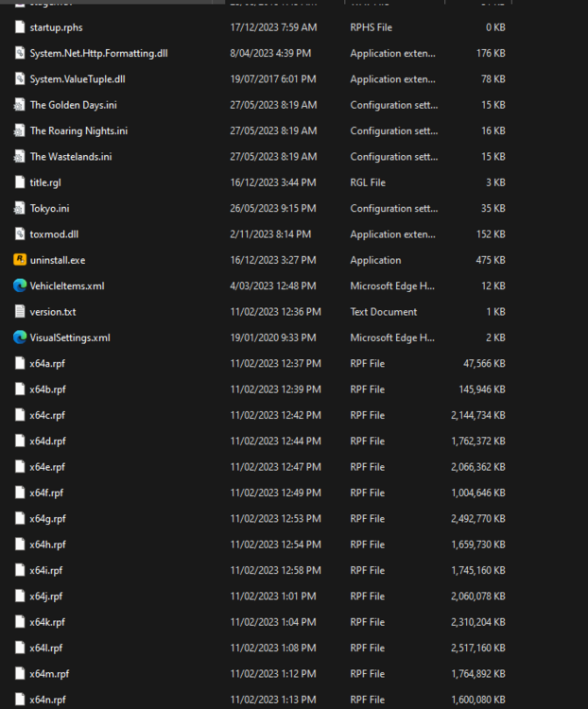Click the x64h.rpf file icon
This screenshot has height=709, width=588.
[20, 544]
